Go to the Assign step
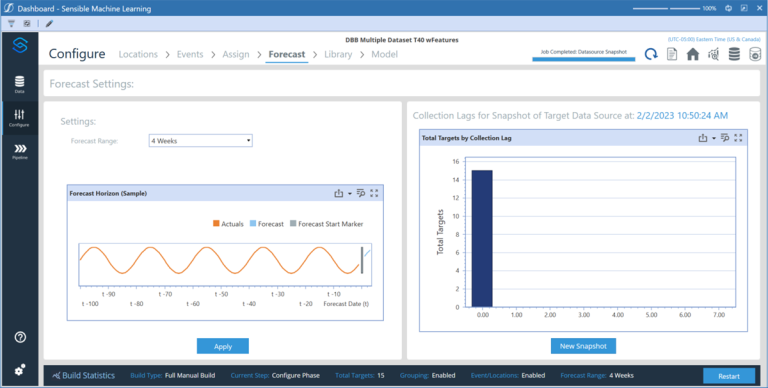The width and height of the screenshot is (768, 388). pos(236,54)
